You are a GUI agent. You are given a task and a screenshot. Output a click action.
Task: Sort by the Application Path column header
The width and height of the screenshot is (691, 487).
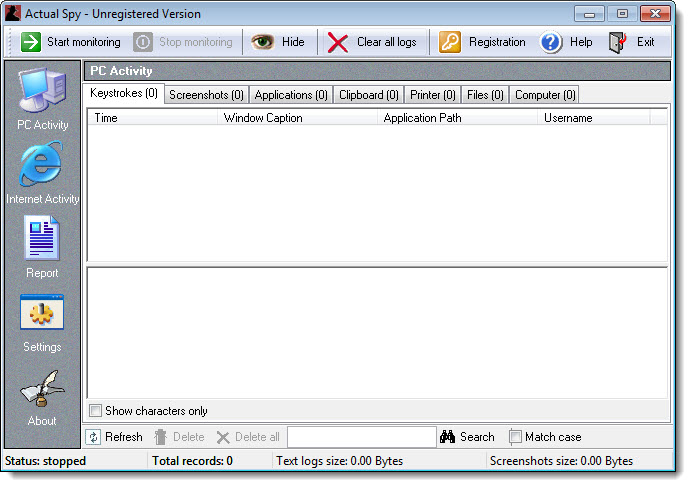(457, 118)
